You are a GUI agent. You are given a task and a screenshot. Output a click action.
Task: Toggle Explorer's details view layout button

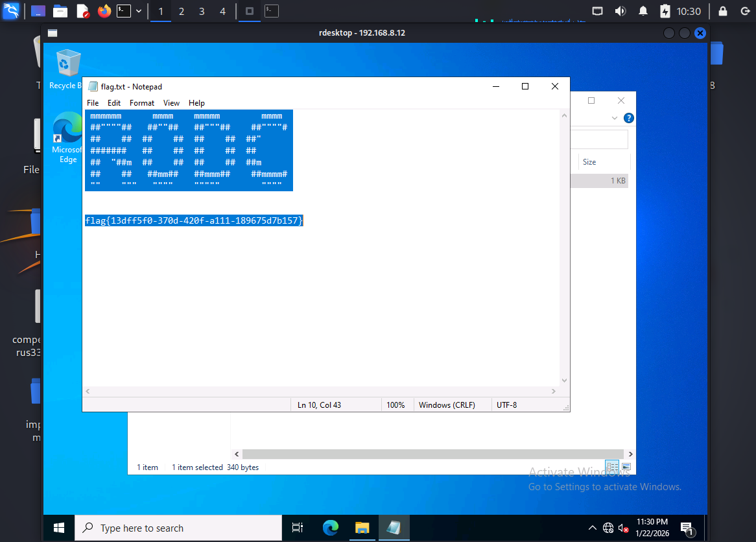click(x=612, y=467)
